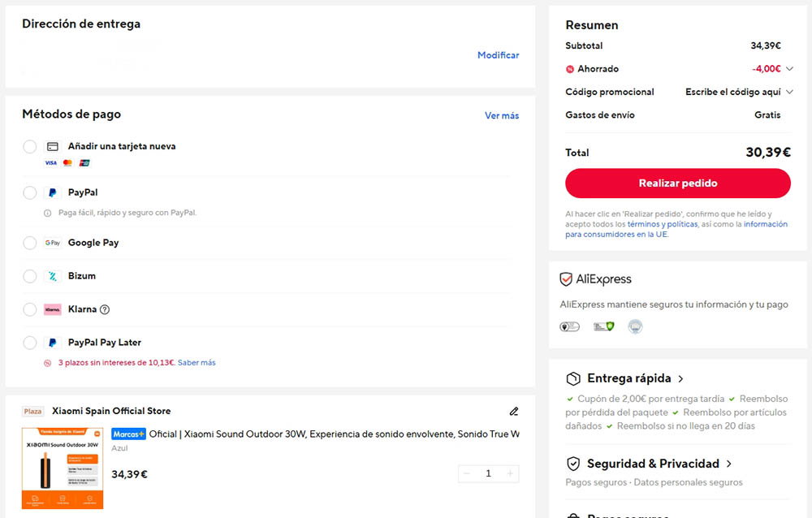This screenshot has height=518, width=812.
Task: Click the Xiaomi Sound Outdoor 30W product title
Action: tap(334, 434)
